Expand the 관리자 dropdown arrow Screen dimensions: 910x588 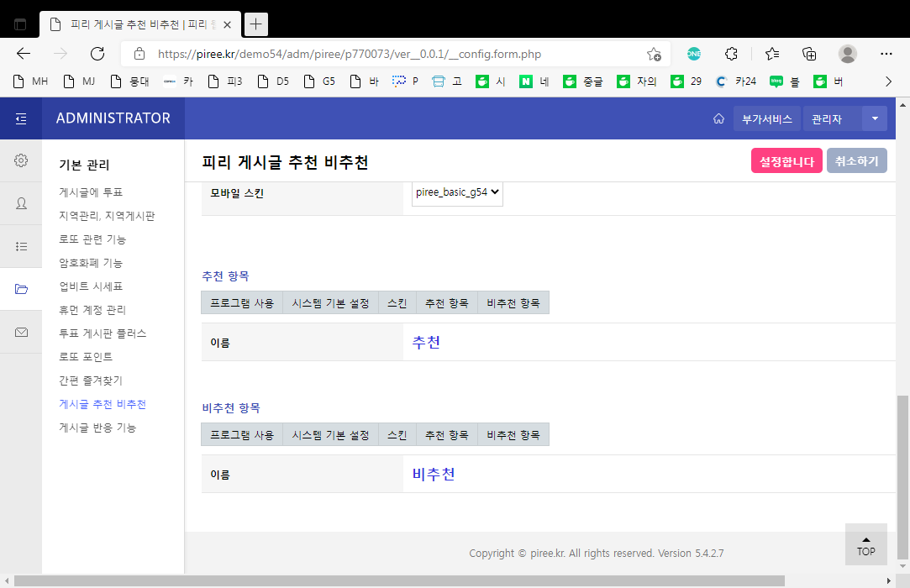click(874, 119)
